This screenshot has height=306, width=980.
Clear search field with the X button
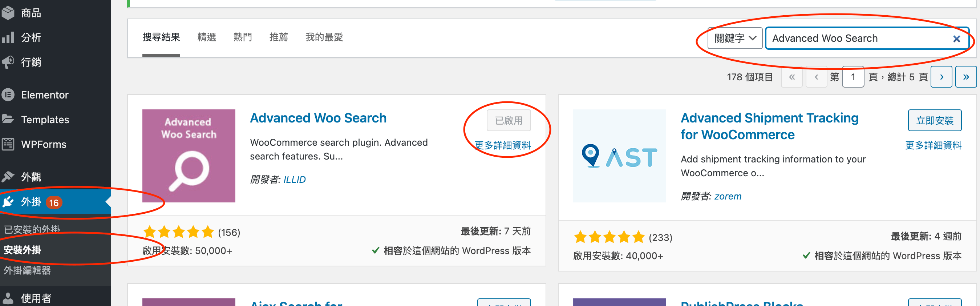pos(956,39)
